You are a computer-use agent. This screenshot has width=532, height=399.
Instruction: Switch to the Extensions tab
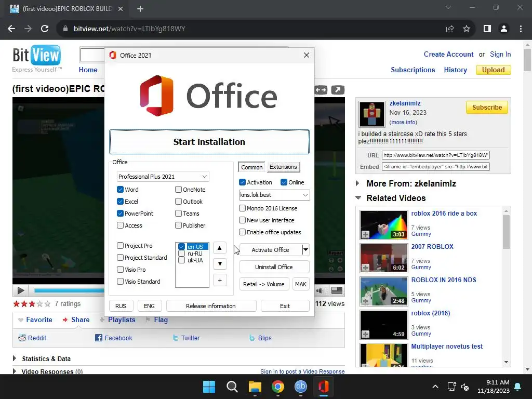click(x=283, y=167)
